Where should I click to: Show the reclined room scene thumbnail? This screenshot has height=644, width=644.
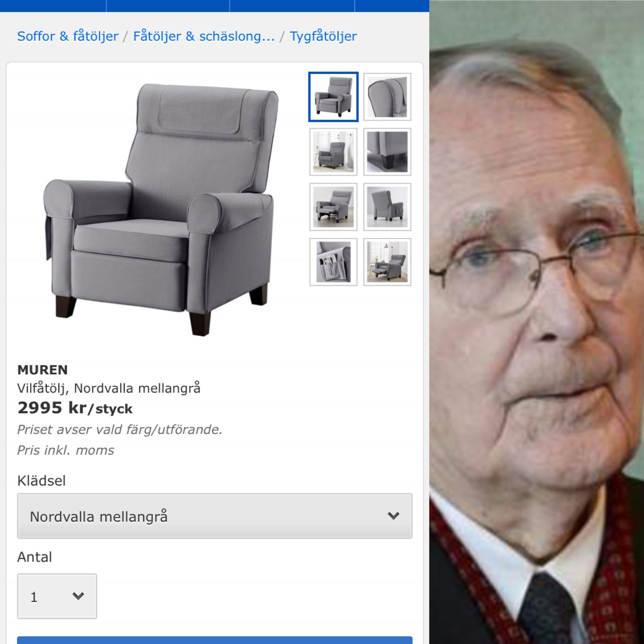click(387, 262)
